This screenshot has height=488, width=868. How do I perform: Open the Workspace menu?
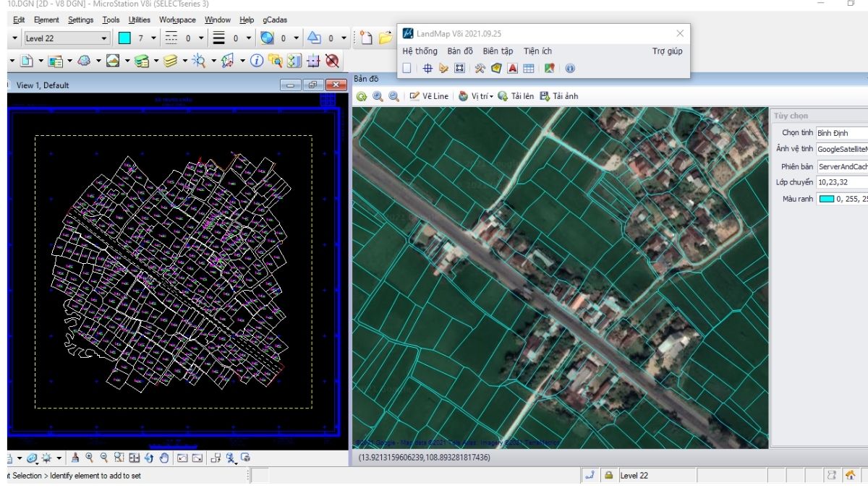(x=177, y=20)
